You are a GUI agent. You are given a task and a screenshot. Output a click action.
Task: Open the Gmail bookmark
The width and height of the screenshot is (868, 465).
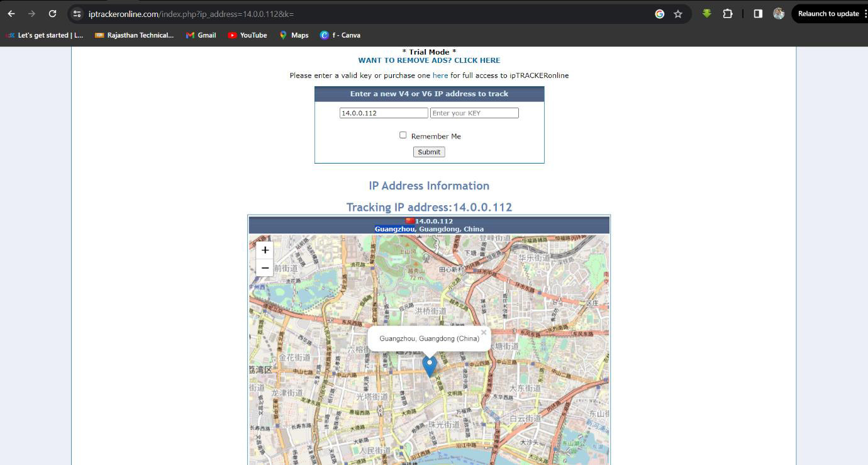(x=201, y=35)
